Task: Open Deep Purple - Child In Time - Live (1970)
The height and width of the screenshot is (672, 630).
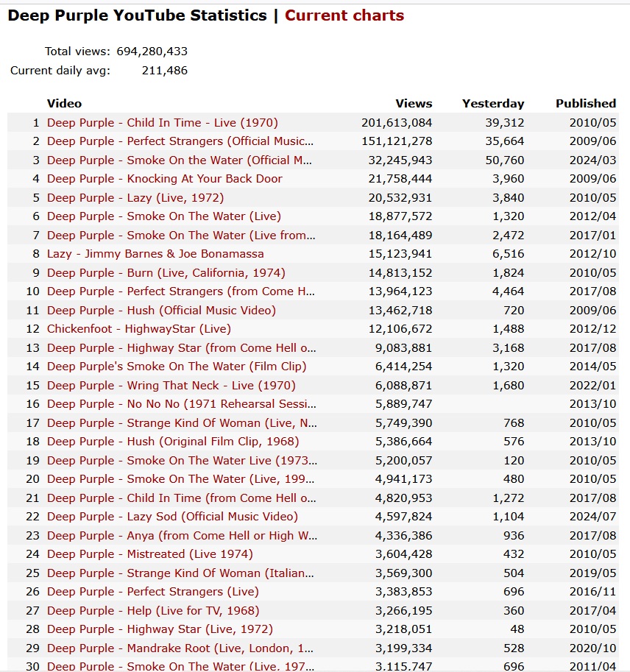Action: (x=163, y=123)
